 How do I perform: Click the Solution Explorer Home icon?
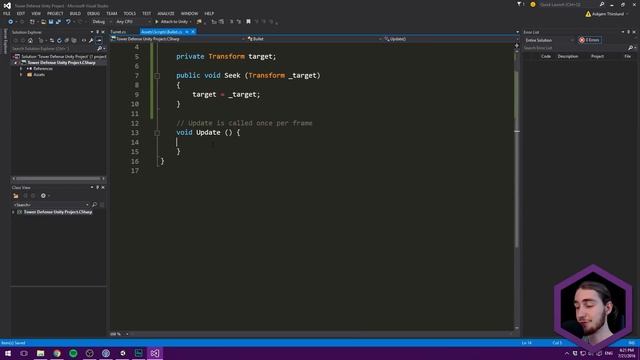[30, 40]
